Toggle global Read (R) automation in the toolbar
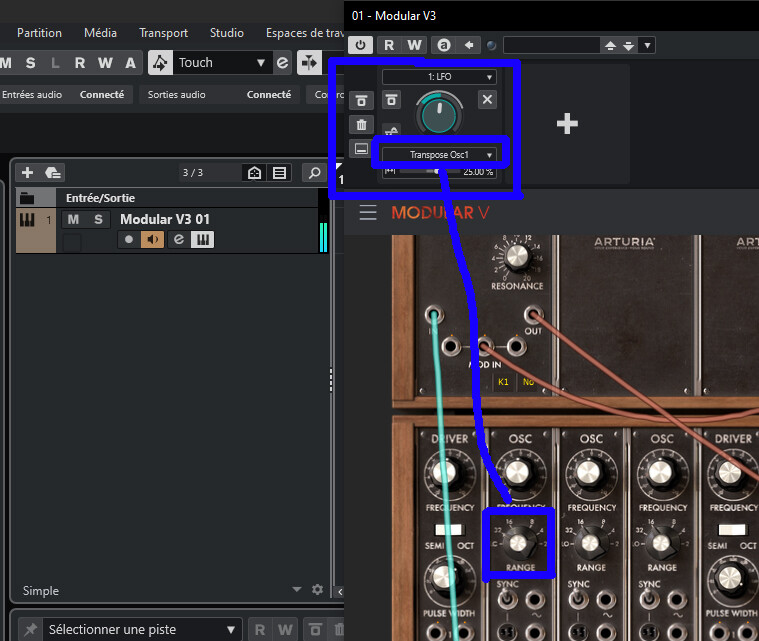 [80, 62]
